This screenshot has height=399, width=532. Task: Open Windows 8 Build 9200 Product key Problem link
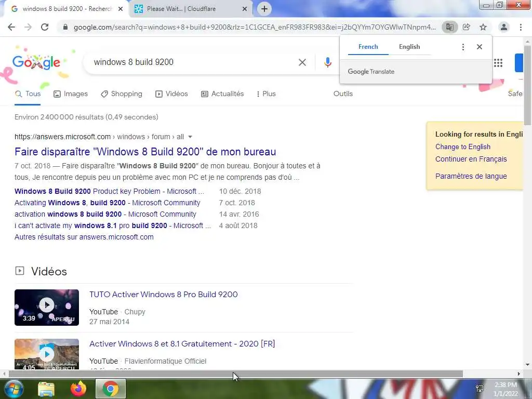click(109, 191)
